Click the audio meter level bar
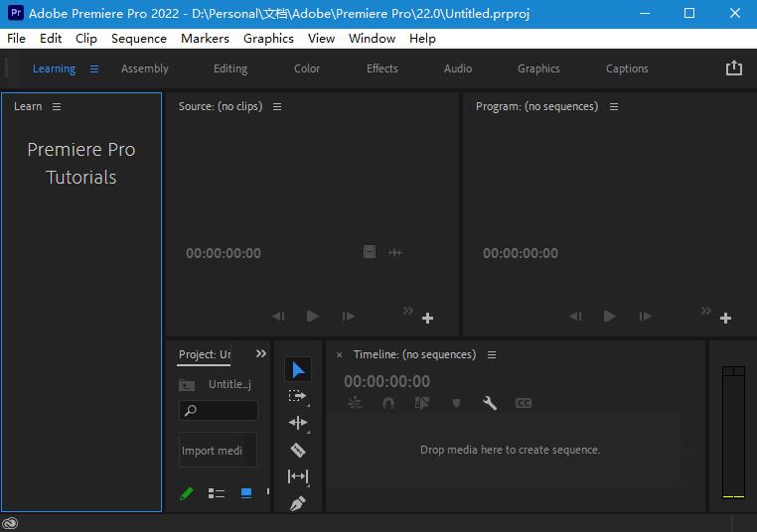The width and height of the screenshot is (757, 532). 733,432
